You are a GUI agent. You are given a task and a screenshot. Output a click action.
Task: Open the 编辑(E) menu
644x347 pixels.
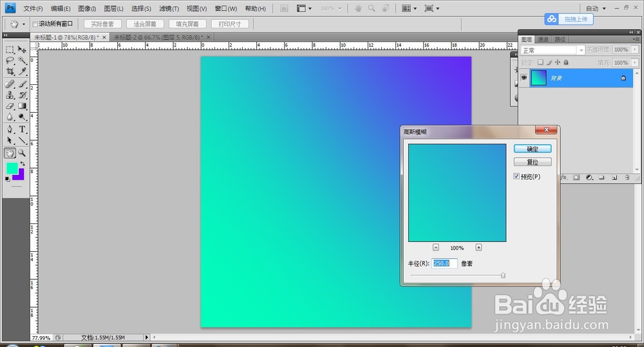pos(61,8)
